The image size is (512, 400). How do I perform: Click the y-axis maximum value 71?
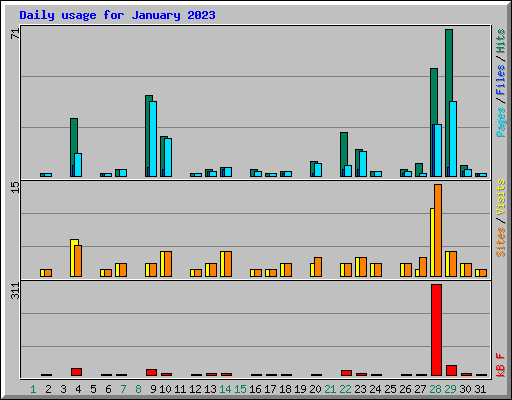point(15,34)
